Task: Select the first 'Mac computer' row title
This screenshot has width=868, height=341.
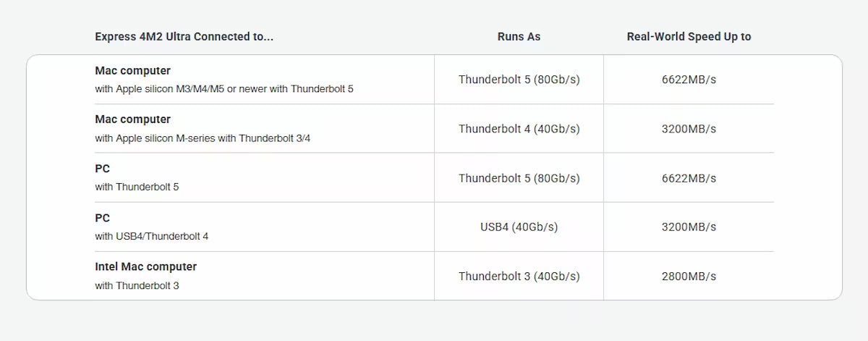Action: tap(132, 71)
